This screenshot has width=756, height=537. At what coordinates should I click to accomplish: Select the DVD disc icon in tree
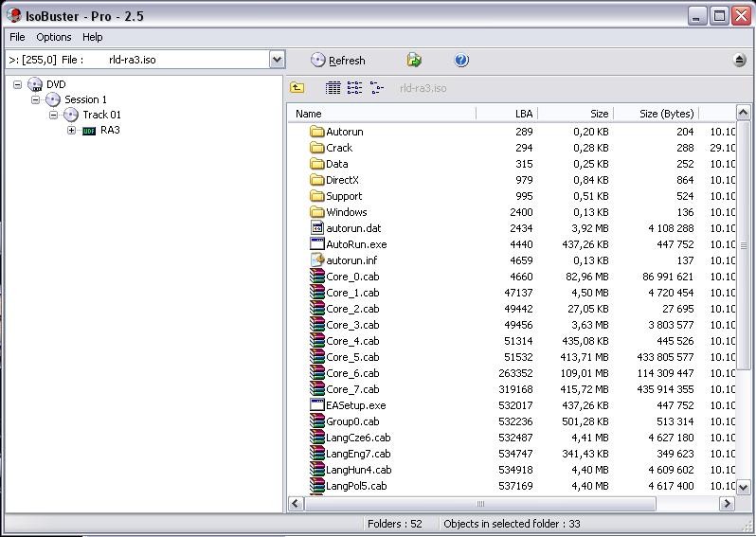(x=35, y=84)
